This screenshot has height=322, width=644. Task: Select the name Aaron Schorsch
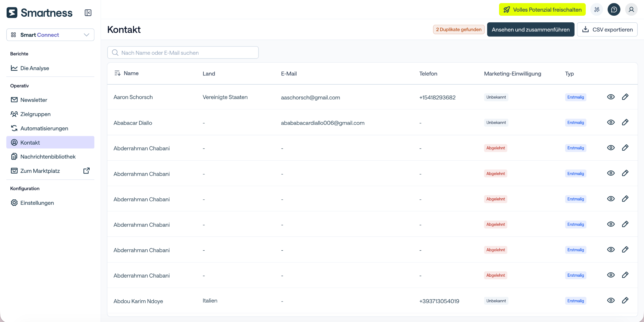[x=133, y=97]
